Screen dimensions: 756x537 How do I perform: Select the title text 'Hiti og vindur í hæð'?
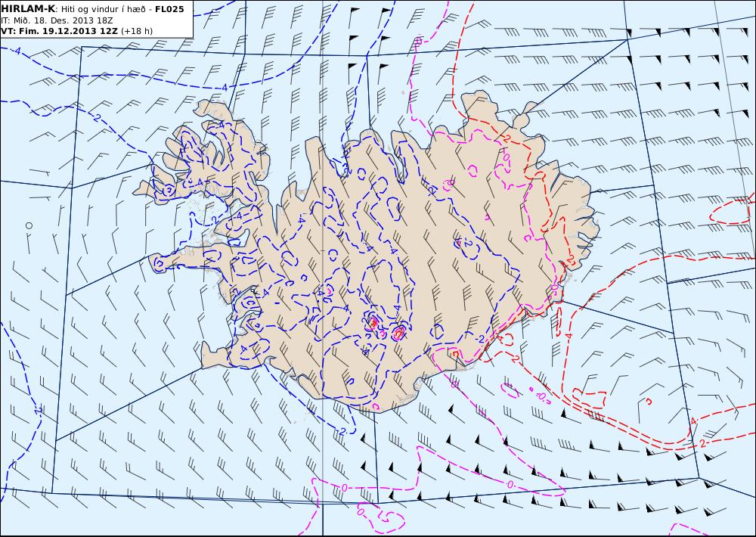pos(104,9)
